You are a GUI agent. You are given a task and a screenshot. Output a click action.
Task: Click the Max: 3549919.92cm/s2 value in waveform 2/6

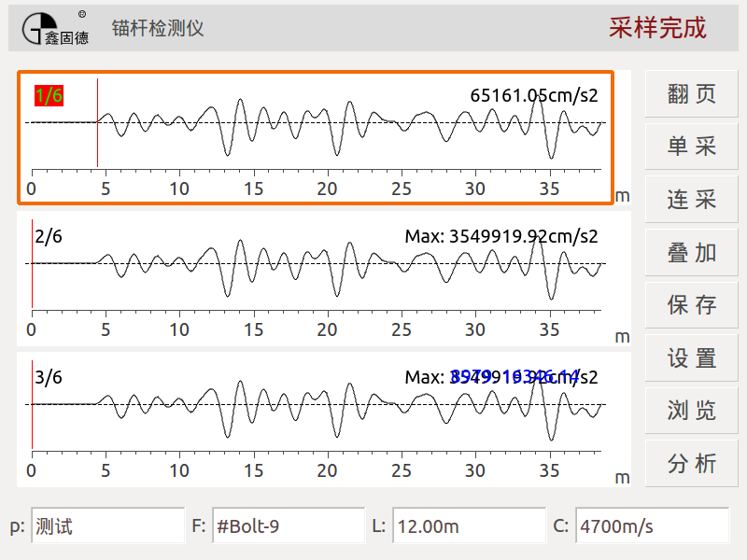click(x=501, y=236)
